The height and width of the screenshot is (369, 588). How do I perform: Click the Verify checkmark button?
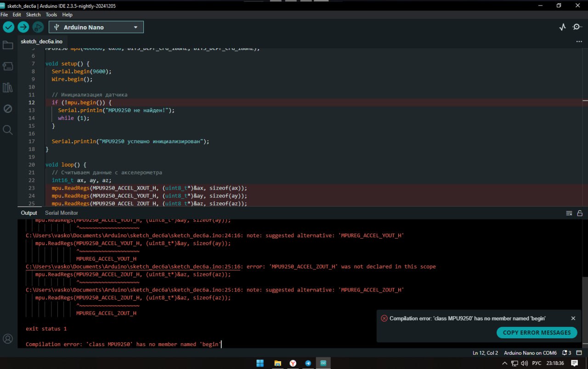(x=9, y=27)
